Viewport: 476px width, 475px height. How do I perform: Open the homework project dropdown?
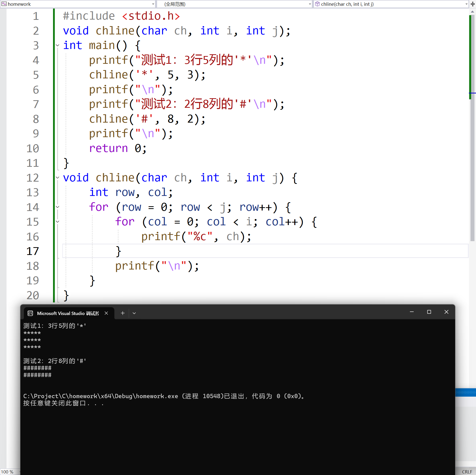pos(153,4)
